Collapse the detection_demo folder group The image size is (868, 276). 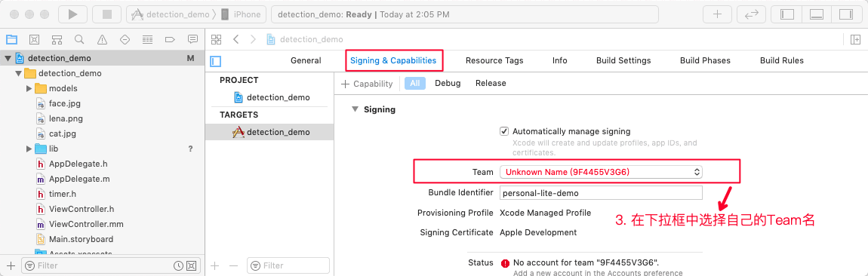click(x=18, y=73)
